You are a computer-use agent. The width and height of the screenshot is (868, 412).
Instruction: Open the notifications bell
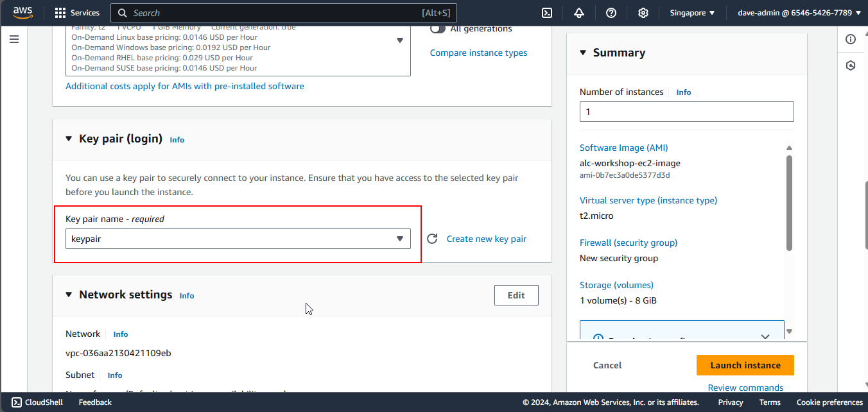tap(579, 13)
